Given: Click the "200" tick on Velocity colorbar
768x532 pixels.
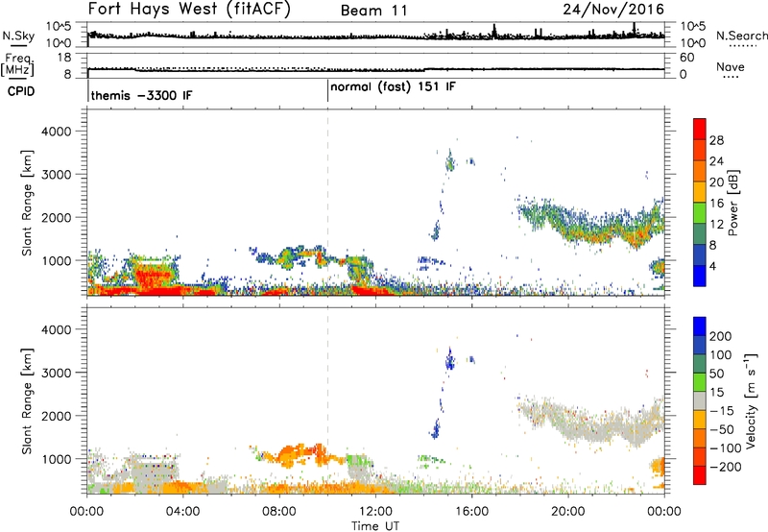Looking at the screenshot, I should pyautogui.click(x=721, y=336).
